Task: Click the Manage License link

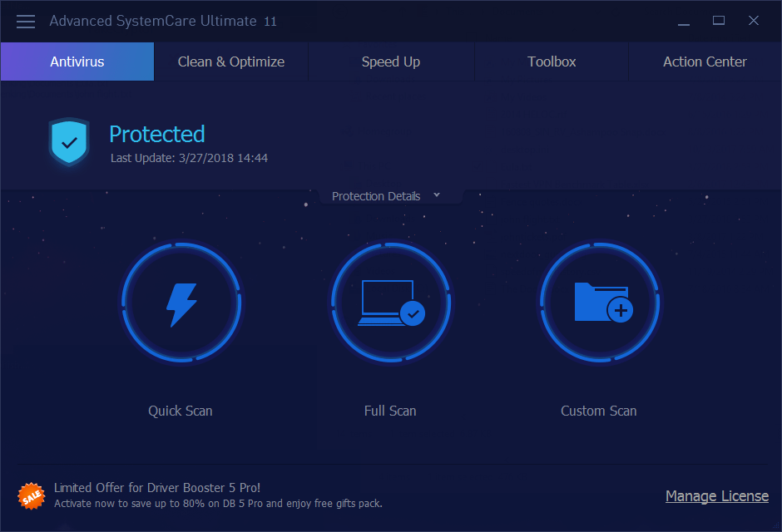Action: (717, 496)
